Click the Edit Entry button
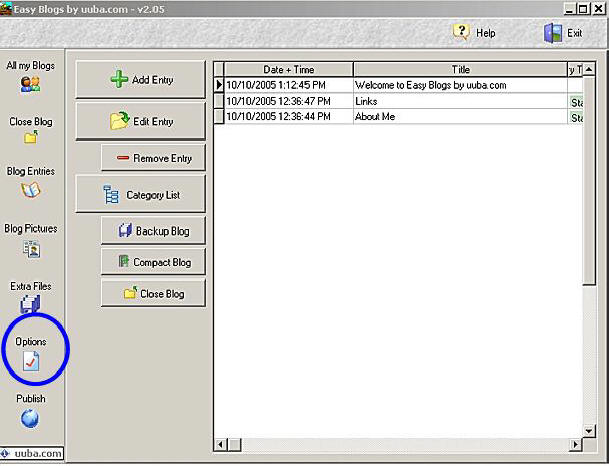 click(x=141, y=121)
